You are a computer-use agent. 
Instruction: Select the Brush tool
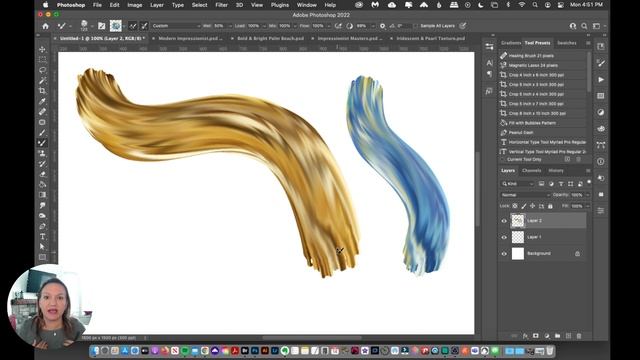[x=42, y=133]
